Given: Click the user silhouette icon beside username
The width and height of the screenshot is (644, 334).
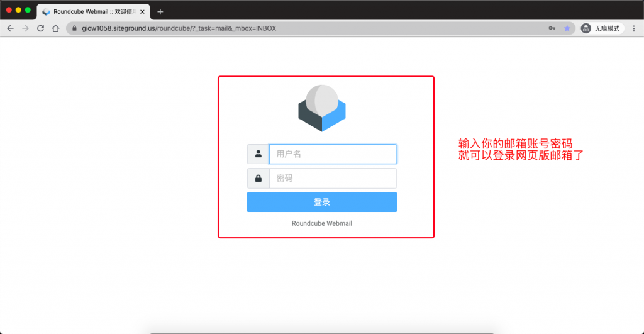Looking at the screenshot, I should coord(258,154).
